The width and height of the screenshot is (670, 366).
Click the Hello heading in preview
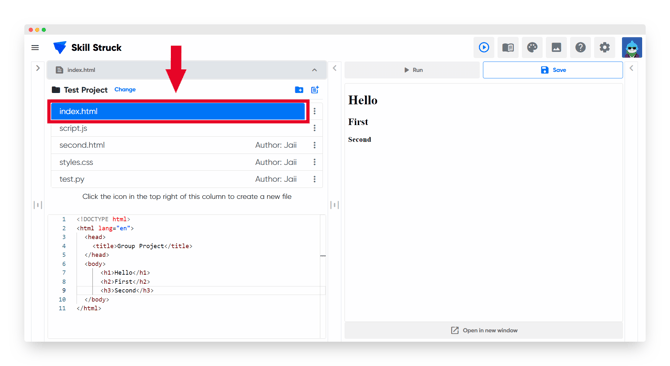(363, 100)
